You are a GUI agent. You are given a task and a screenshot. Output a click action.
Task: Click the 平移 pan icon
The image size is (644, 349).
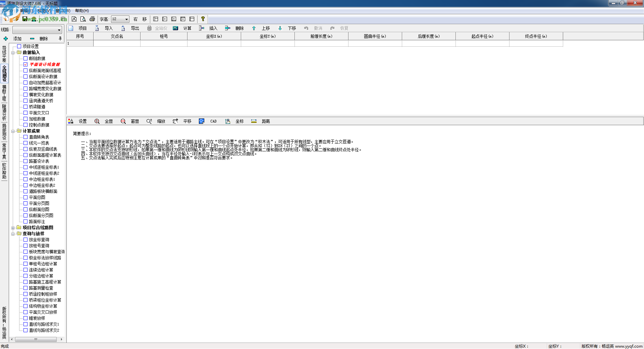(175, 121)
